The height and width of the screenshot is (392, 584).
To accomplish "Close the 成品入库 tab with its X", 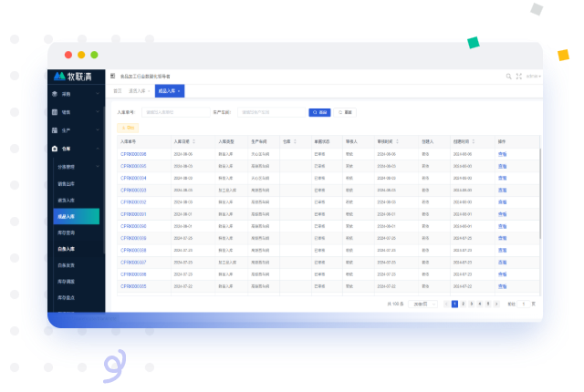I will pyautogui.click(x=179, y=91).
